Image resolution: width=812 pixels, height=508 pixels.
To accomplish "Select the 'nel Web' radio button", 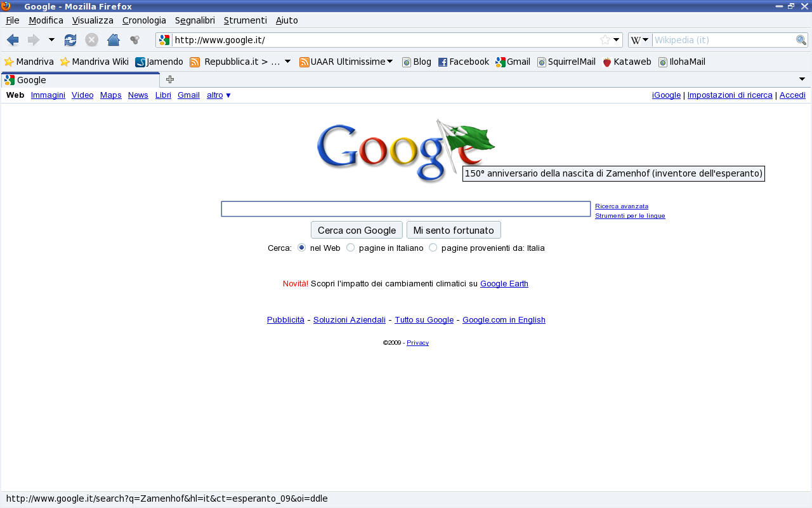I will click(302, 247).
